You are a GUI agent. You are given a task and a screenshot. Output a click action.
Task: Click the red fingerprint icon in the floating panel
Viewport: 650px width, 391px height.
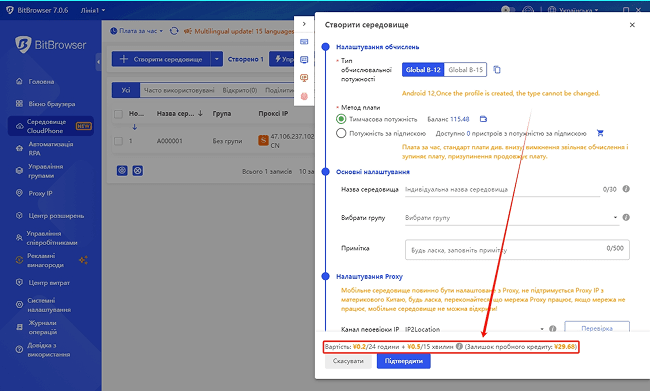304,96
